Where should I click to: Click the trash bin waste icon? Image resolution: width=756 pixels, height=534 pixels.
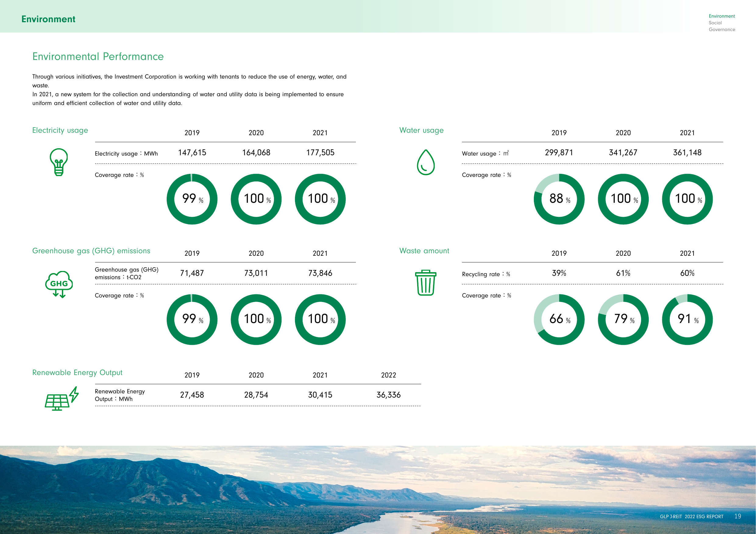pos(426,283)
